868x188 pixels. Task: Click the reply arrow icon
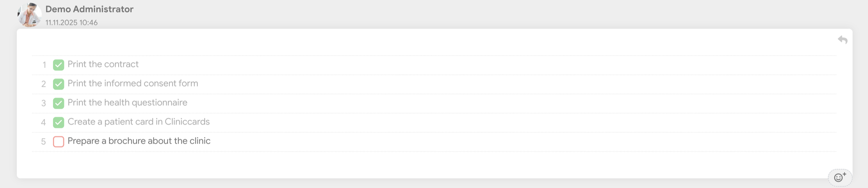coord(842,40)
